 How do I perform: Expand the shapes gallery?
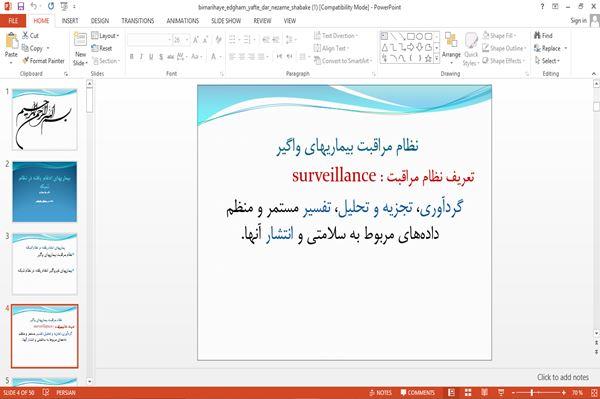coord(437,59)
